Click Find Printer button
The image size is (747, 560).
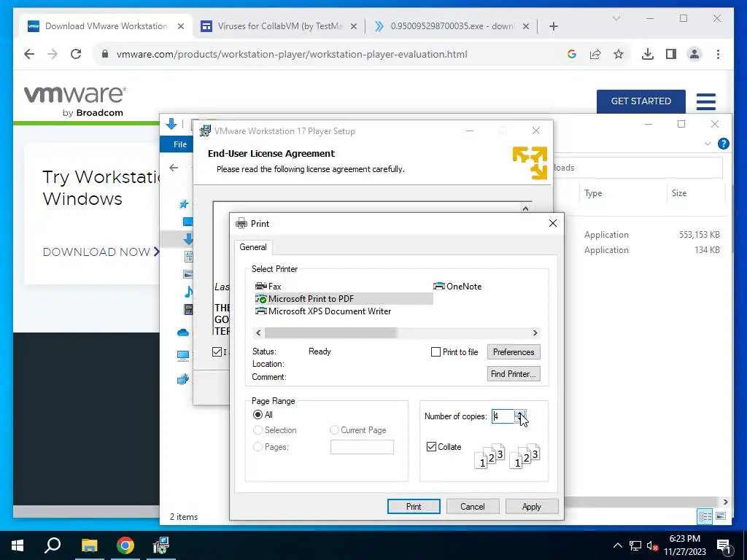pyautogui.click(x=514, y=374)
